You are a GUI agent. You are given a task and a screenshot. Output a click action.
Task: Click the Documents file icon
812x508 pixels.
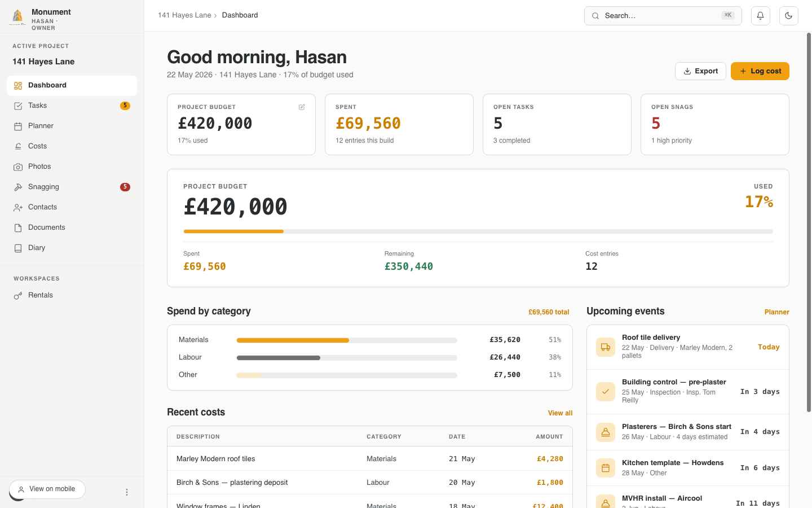pyautogui.click(x=18, y=228)
